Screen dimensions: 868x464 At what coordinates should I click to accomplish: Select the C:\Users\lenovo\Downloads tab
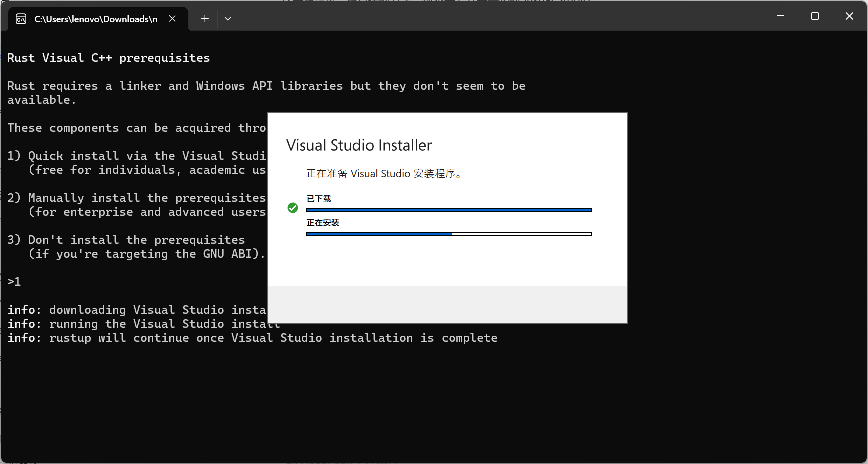tap(98, 19)
